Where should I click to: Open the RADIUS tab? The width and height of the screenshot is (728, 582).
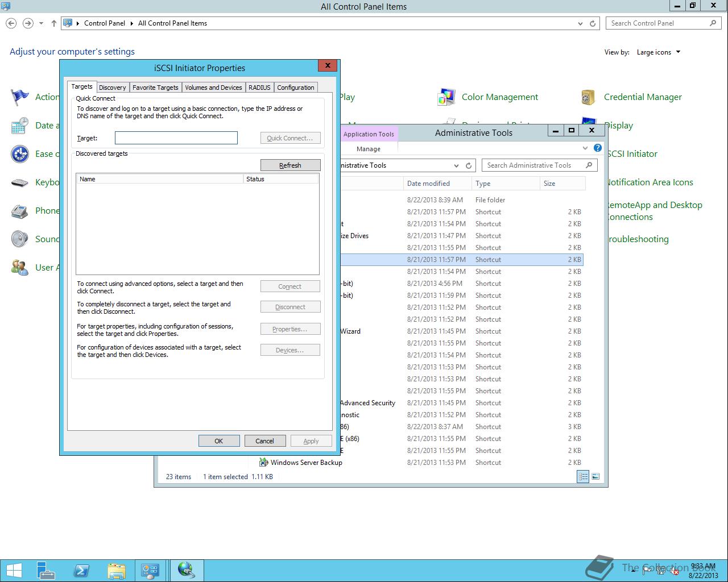(259, 88)
